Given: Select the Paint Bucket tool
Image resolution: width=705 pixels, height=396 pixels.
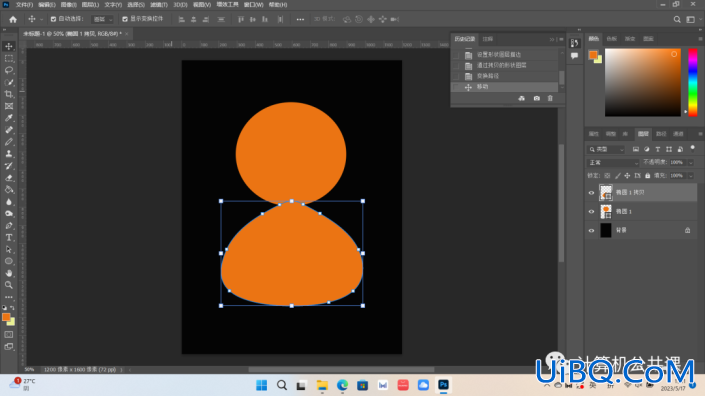Looking at the screenshot, I should point(9,189).
